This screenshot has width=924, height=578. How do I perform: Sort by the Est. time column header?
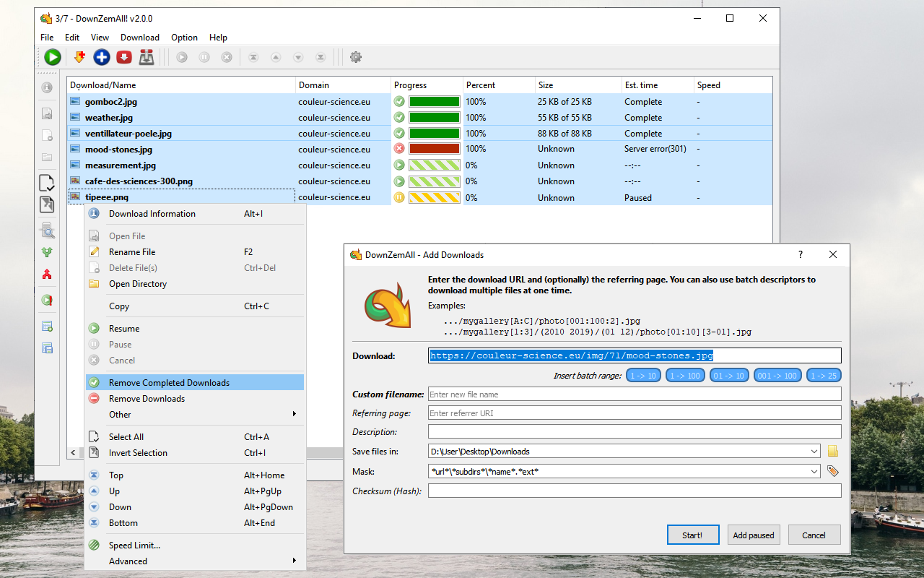[658, 85]
